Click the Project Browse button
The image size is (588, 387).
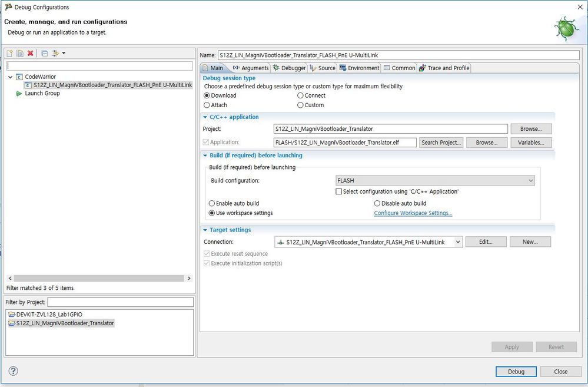click(x=531, y=129)
